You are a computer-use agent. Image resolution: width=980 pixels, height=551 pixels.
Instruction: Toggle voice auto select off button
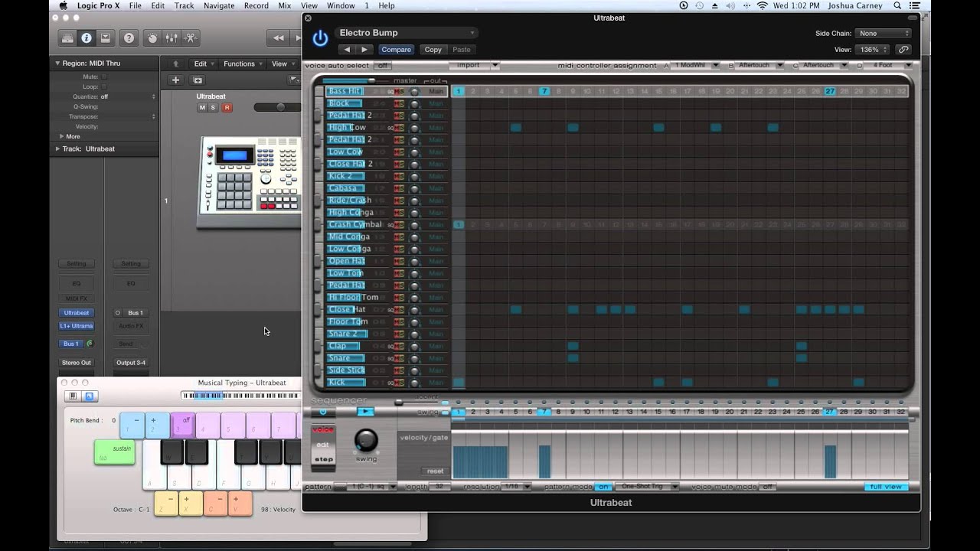point(382,66)
